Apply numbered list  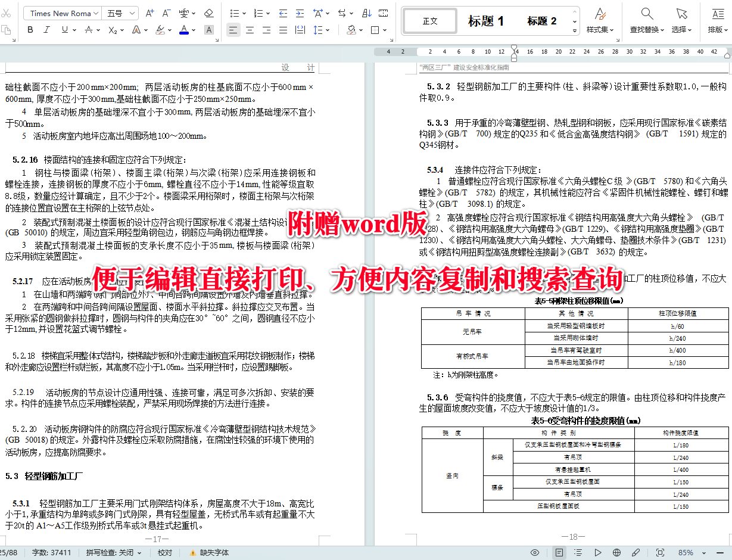(x=257, y=13)
